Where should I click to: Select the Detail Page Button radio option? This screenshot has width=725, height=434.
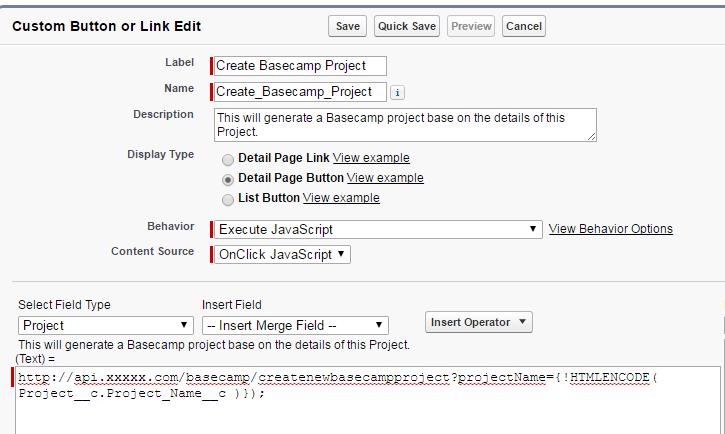coord(229,179)
